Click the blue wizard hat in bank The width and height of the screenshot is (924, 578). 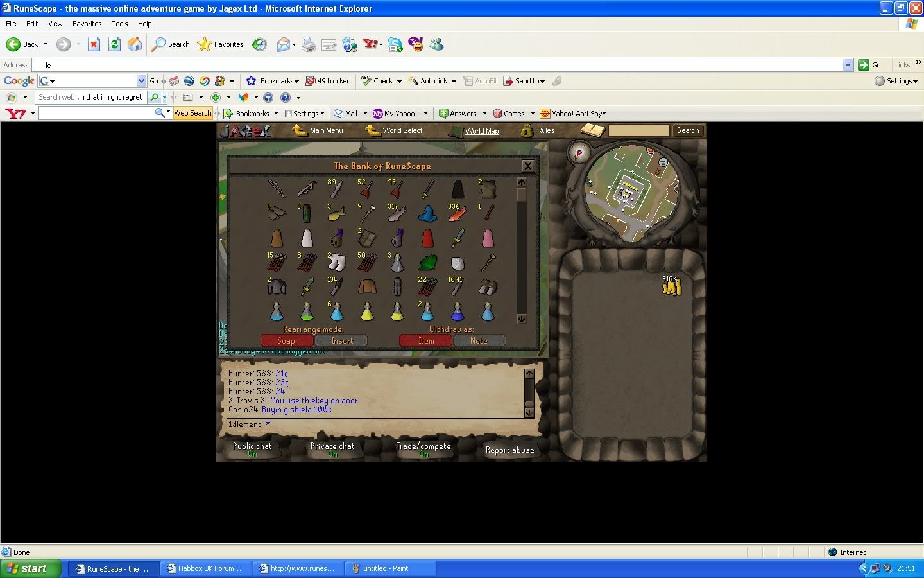pos(427,213)
